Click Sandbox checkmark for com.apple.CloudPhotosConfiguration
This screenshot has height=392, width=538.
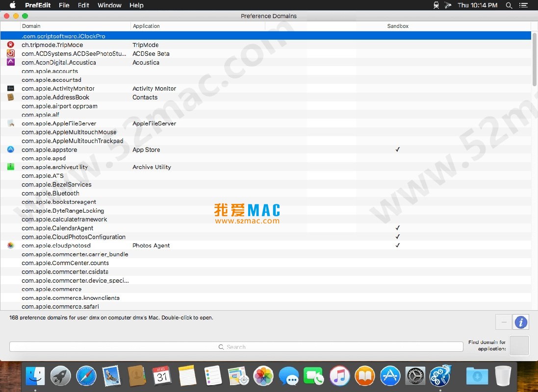pos(398,237)
